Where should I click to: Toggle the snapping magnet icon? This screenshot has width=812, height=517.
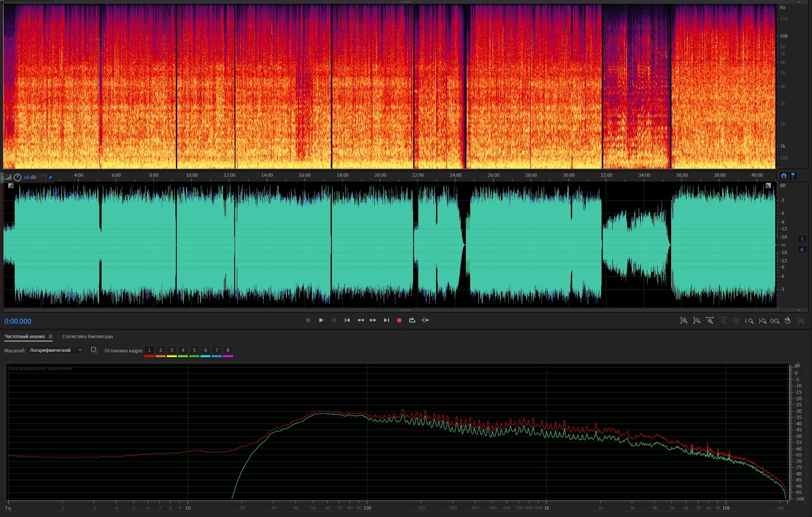(783, 176)
